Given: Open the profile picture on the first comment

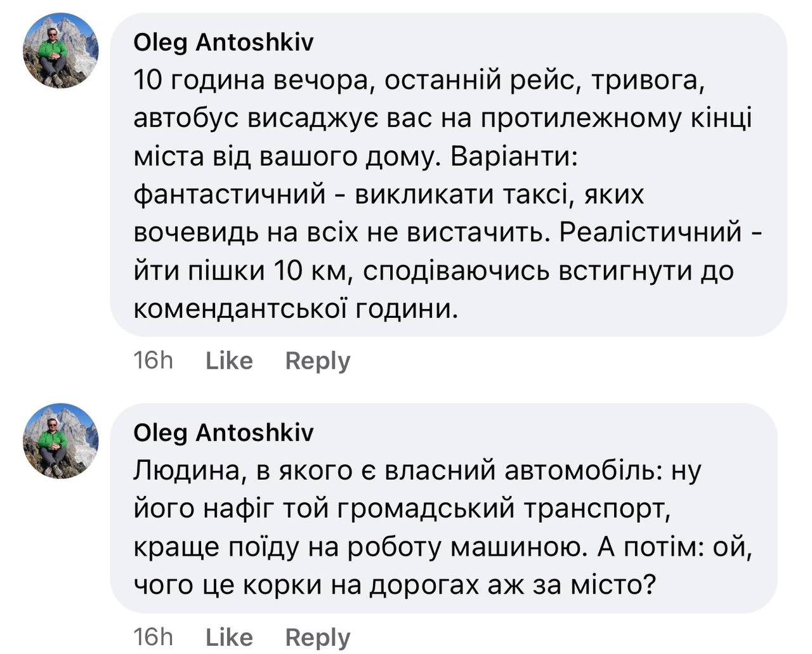Looking at the screenshot, I should [x=61, y=51].
